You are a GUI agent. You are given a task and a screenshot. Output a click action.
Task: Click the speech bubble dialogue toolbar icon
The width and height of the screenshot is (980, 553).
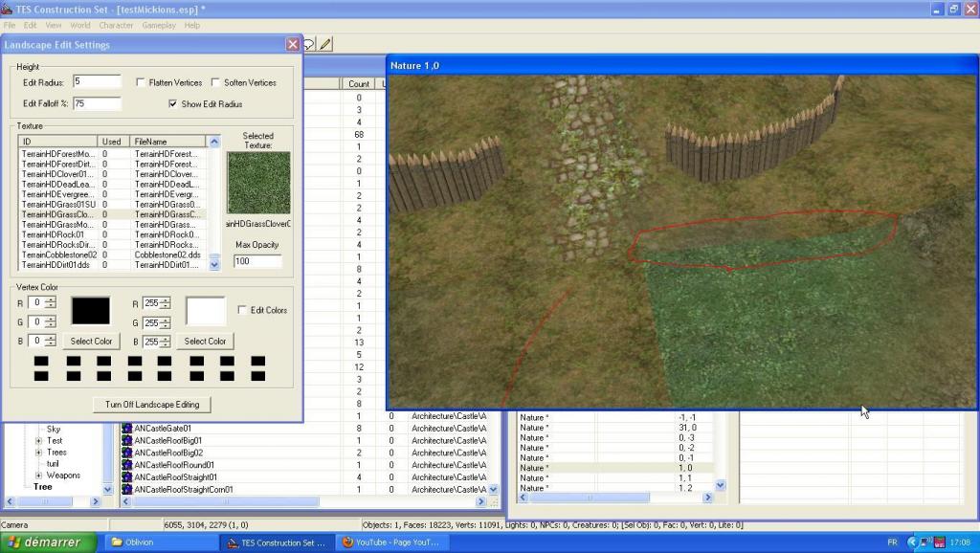[x=309, y=44]
